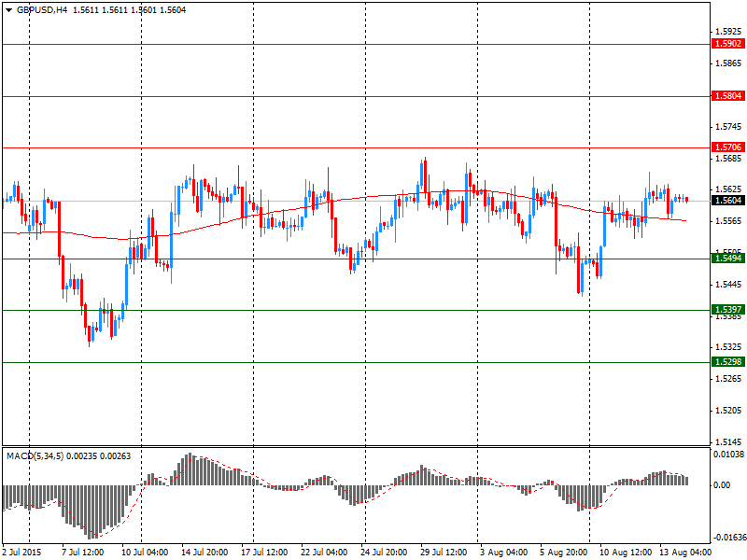Click the 2 Jul 2015 time axis label
Image resolution: width=747 pixels, height=560 pixels.
click(21, 553)
